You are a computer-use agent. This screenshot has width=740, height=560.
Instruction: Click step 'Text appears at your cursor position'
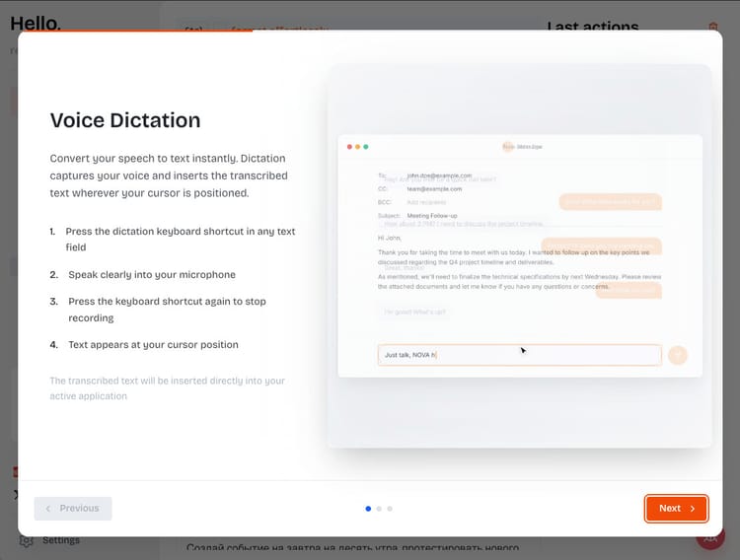coord(153,345)
